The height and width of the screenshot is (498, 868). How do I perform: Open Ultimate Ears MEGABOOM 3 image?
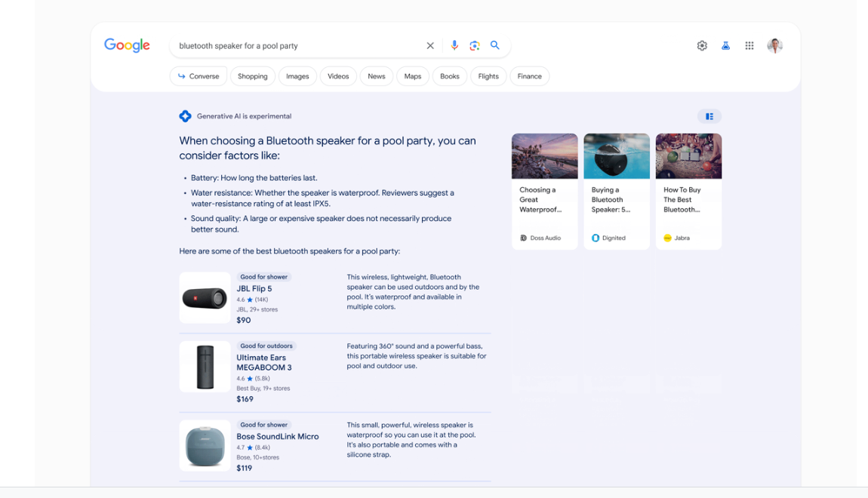click(x=205, y=366)
